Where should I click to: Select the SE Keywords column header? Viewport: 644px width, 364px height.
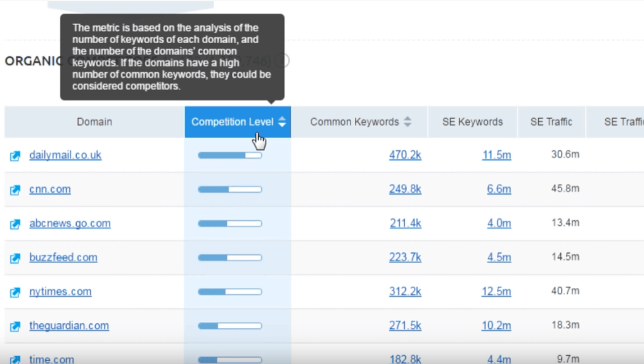coord(472,122)
